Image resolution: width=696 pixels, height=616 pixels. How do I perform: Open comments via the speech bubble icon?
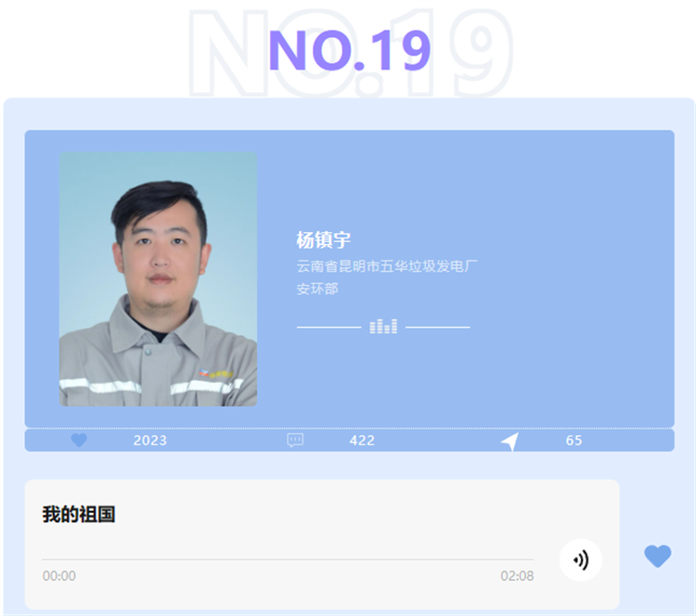(295, 441)
